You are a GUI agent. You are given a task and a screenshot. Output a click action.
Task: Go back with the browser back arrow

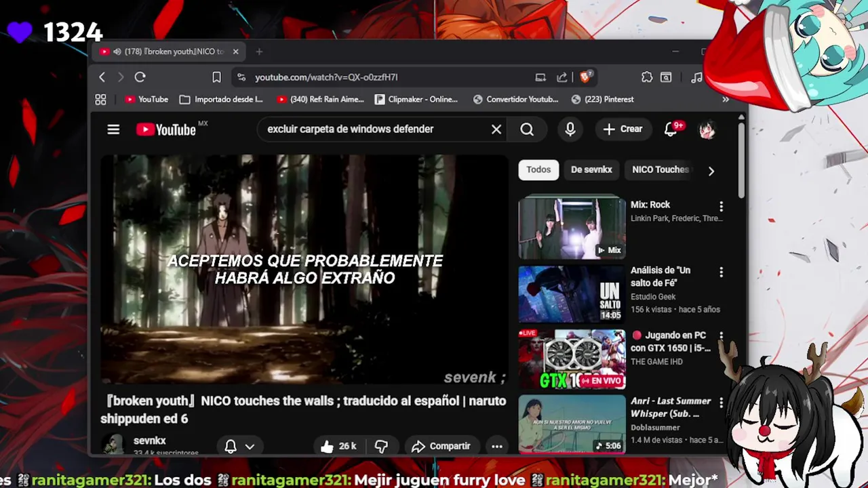(x=102, y=77)
